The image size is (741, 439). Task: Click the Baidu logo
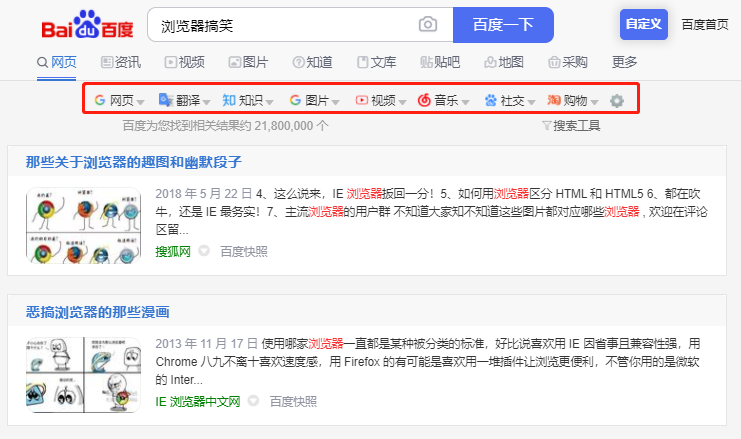87,25
